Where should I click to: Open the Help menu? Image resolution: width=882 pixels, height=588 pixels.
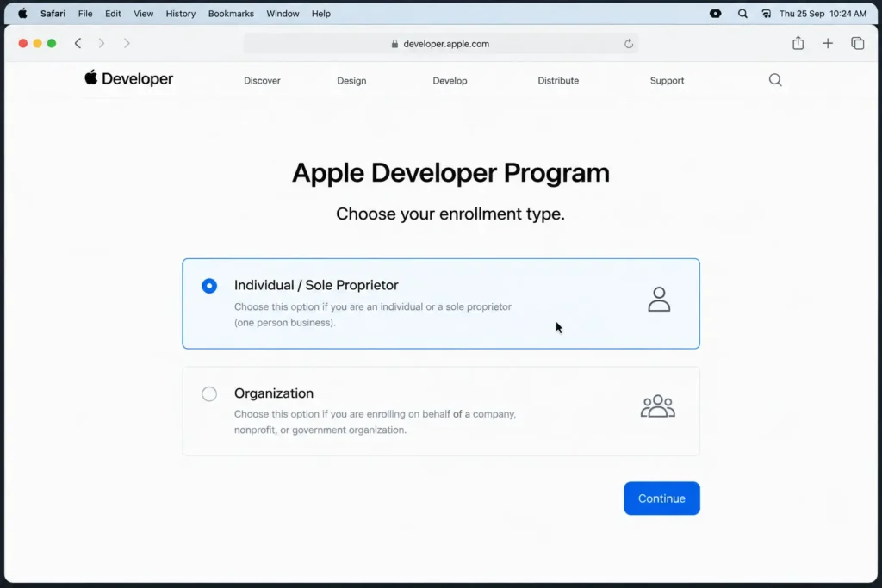point(321,14)
